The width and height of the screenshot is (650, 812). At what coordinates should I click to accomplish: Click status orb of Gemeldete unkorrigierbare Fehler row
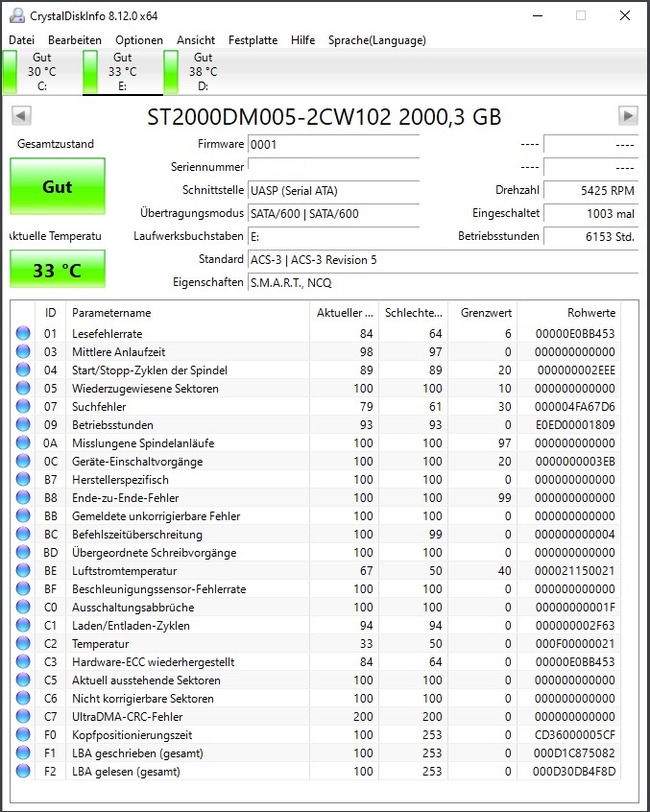[23, 515]
